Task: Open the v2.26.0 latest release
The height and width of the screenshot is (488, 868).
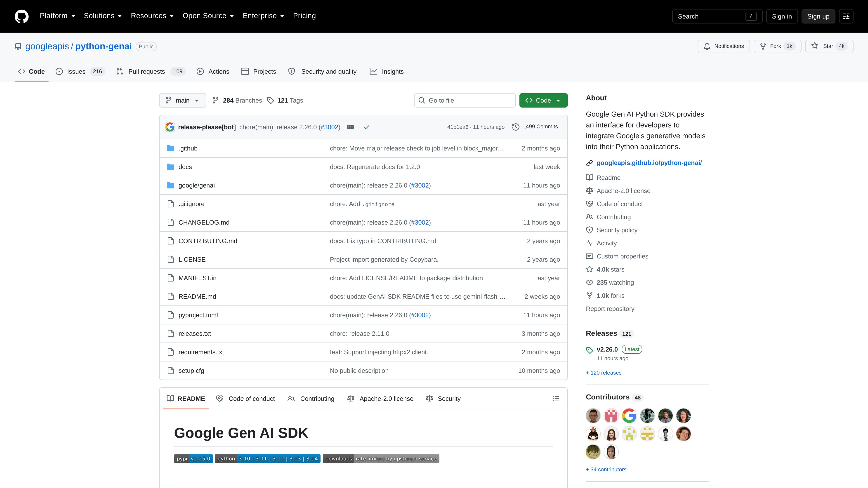Action: click(x=607, y=349)
